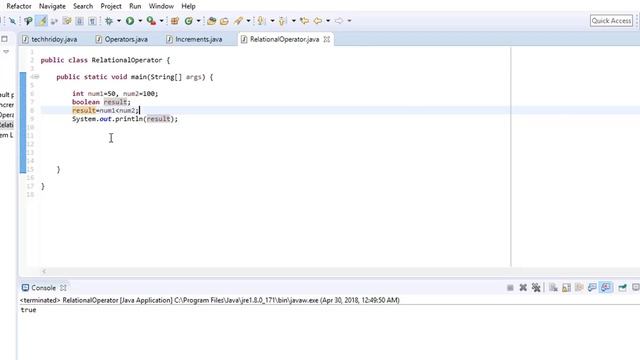Open the New Java Class dropdown arrow

click(x=198, y=21)
